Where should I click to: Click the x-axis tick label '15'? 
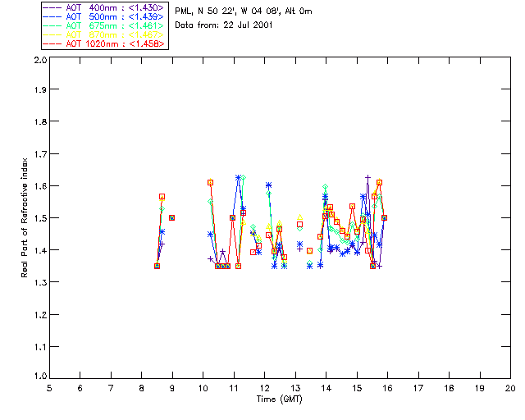pos(357,388)
